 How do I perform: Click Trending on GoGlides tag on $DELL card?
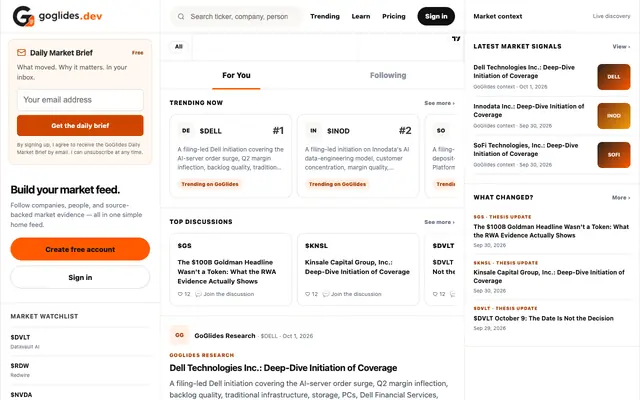pos(210,184)
